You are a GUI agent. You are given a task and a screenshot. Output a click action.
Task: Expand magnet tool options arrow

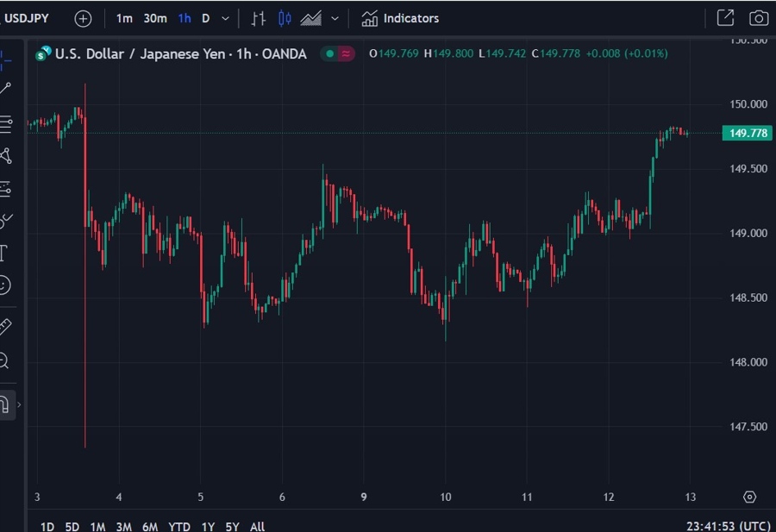(19, 404)
